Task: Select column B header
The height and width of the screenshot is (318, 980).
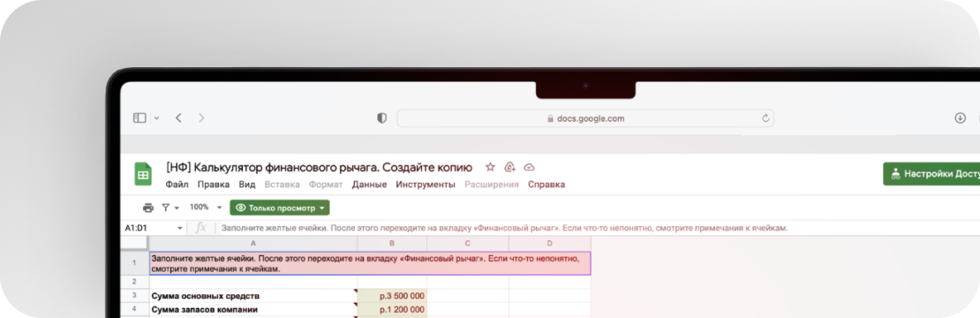Action: pos(392,243)
